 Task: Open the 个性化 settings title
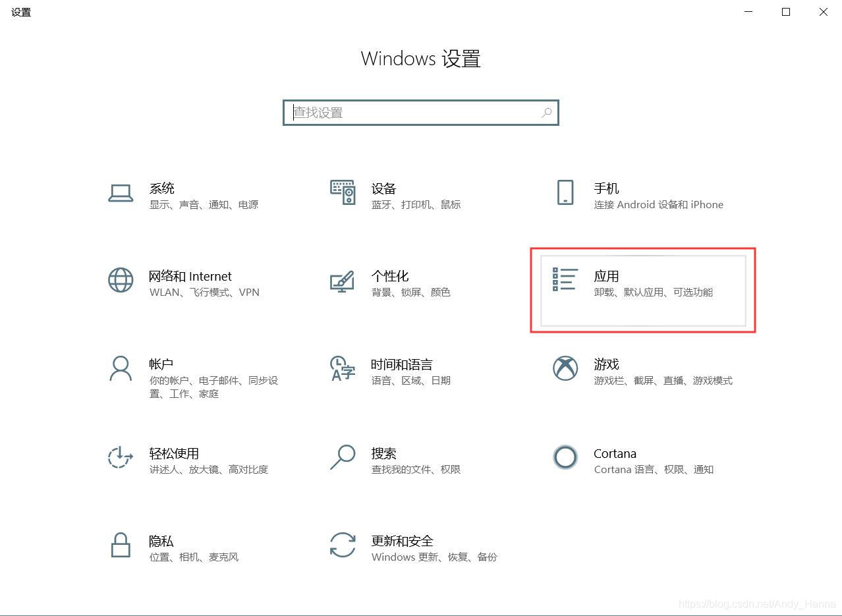pos(390,276)
